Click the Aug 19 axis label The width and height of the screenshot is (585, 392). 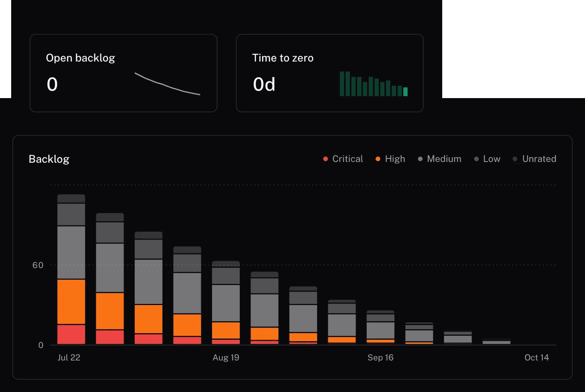coord(226,357)
